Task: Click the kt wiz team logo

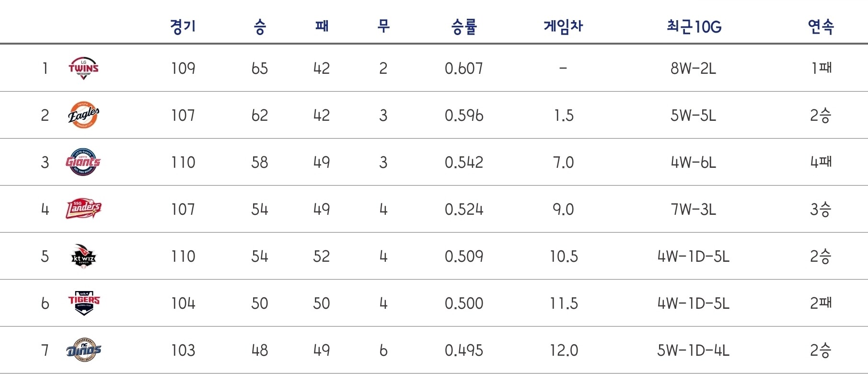Action: (83, 256)
